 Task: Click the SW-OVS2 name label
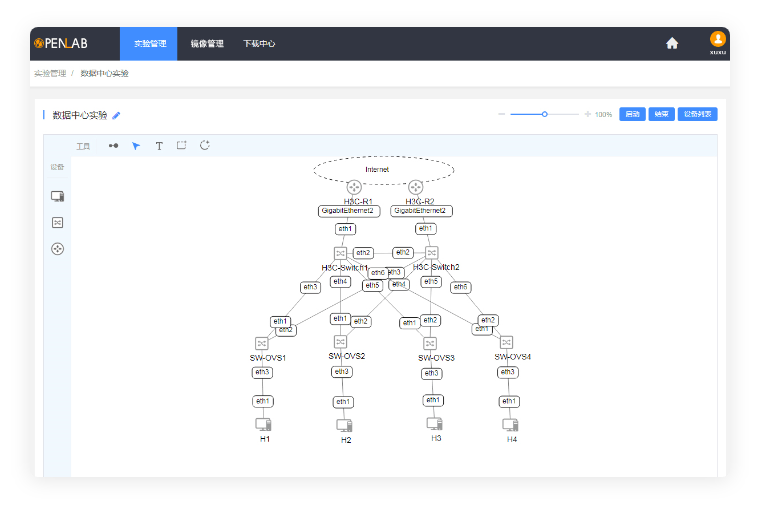click(347, 356)
